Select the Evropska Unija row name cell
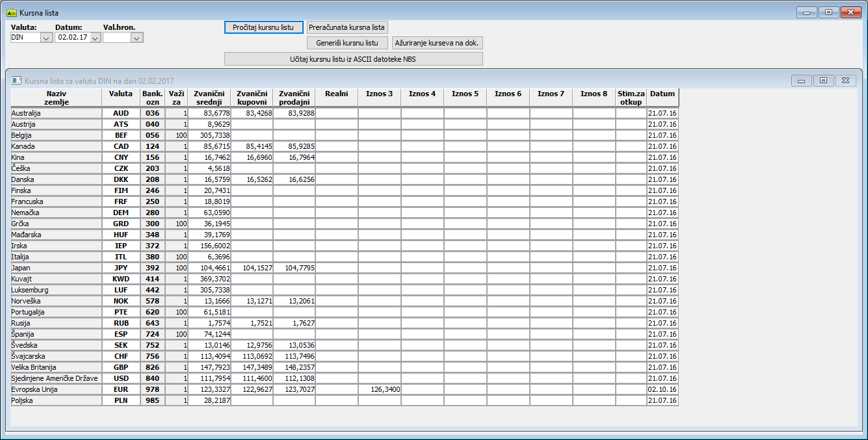The height and width of the screenshot is (440, 868). pyautogui.click(x=56, y=389)
